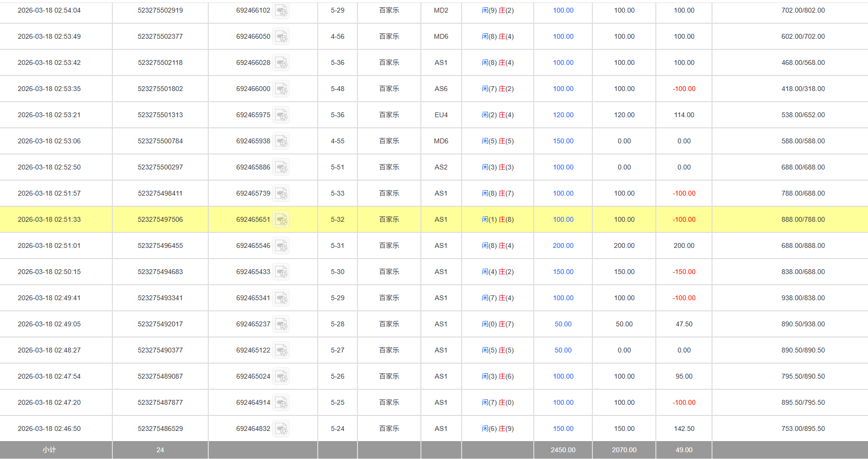This screenshot has height=459, width=868.
Task: Open the replay icon for game 692466028
Action: coord(281,63)
